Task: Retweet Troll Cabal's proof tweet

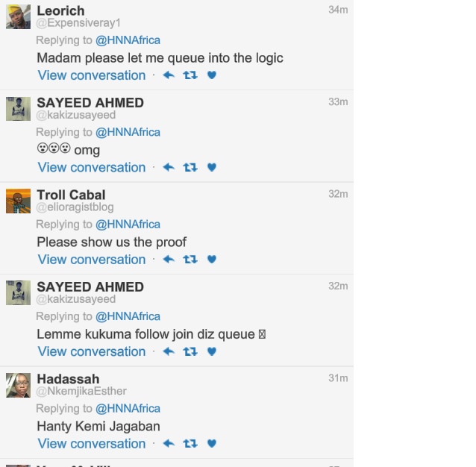Action: (x=190, y=260)
